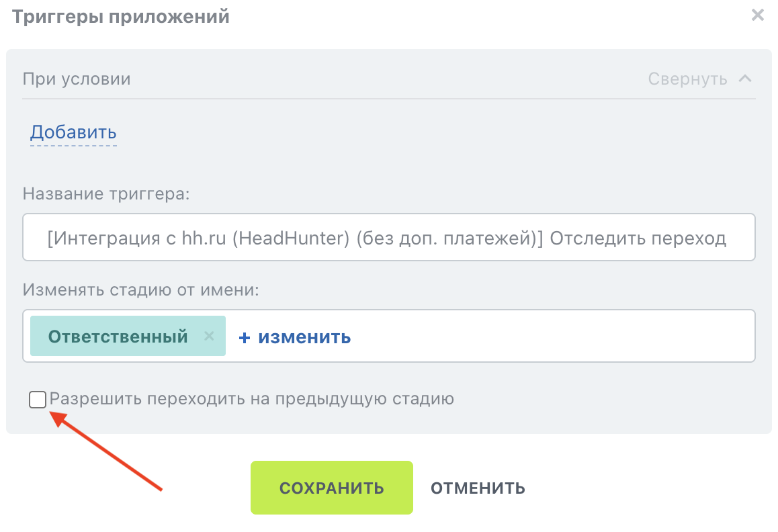Close the Триггеры приложений dialog

(x=757, y=15)
